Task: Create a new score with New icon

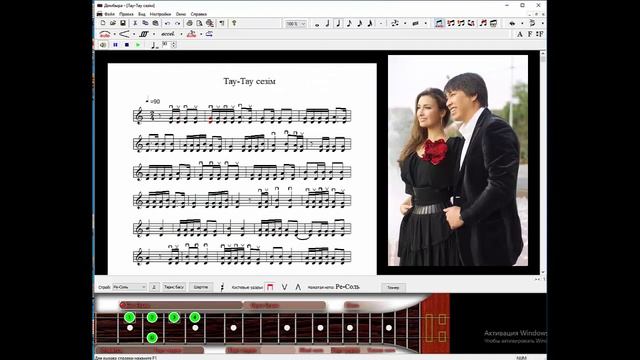Action: (x=103, y=23)
